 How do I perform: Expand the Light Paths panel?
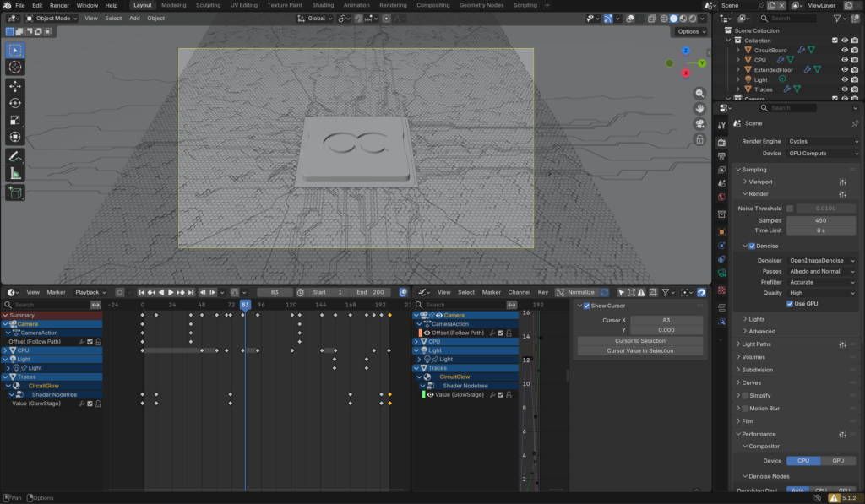coord(756,344)
